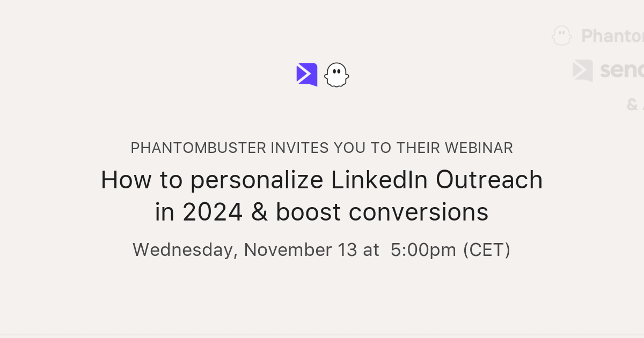Click the 5:00pm time text

(x=423, y=250)
